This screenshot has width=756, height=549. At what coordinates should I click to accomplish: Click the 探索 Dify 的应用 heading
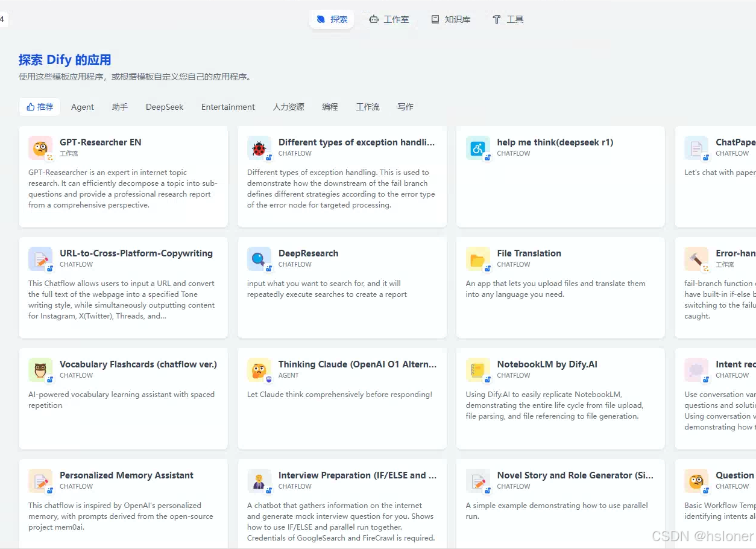(x=65, y=60)
